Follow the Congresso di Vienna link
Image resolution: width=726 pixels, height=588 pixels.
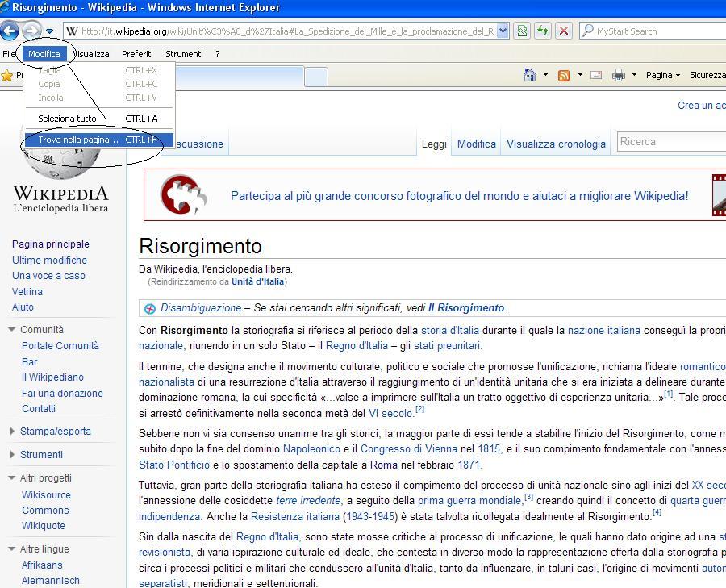tap(409, 449)
